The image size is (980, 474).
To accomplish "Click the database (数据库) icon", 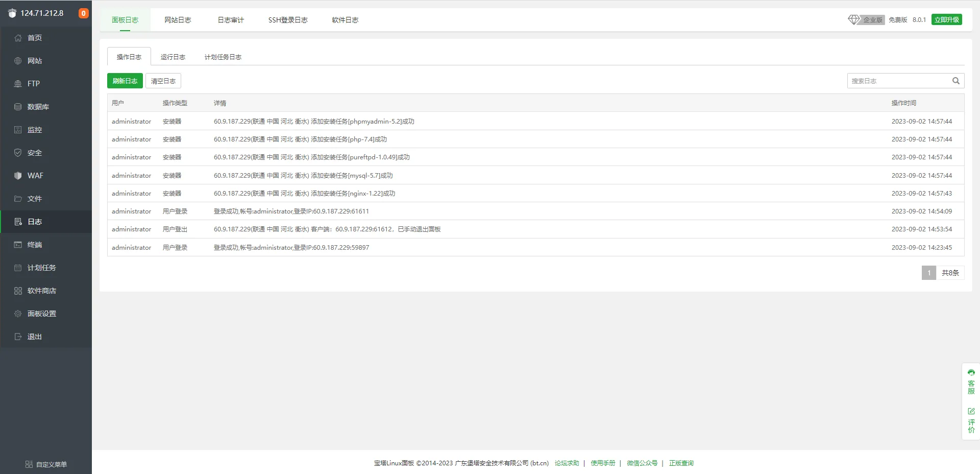I will 18,107.
